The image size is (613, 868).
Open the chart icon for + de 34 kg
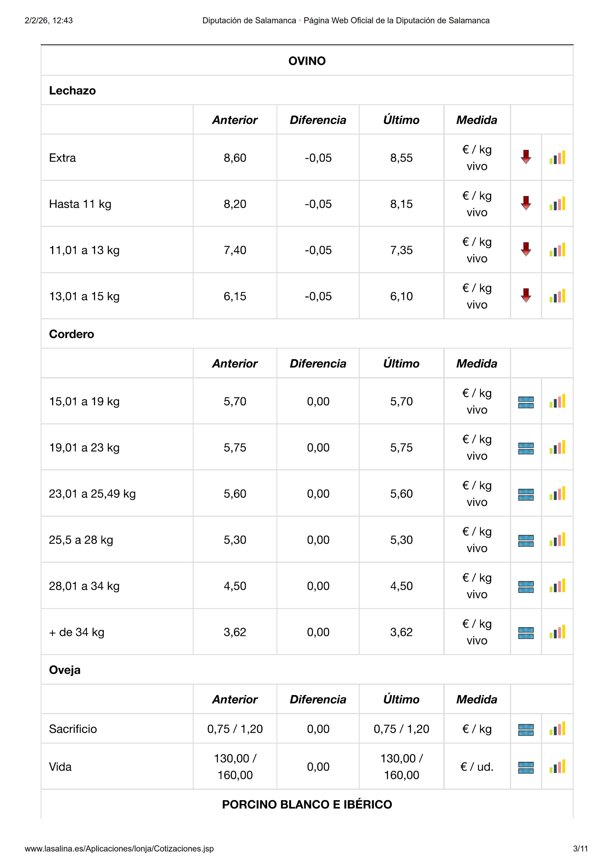pos(557,632)
